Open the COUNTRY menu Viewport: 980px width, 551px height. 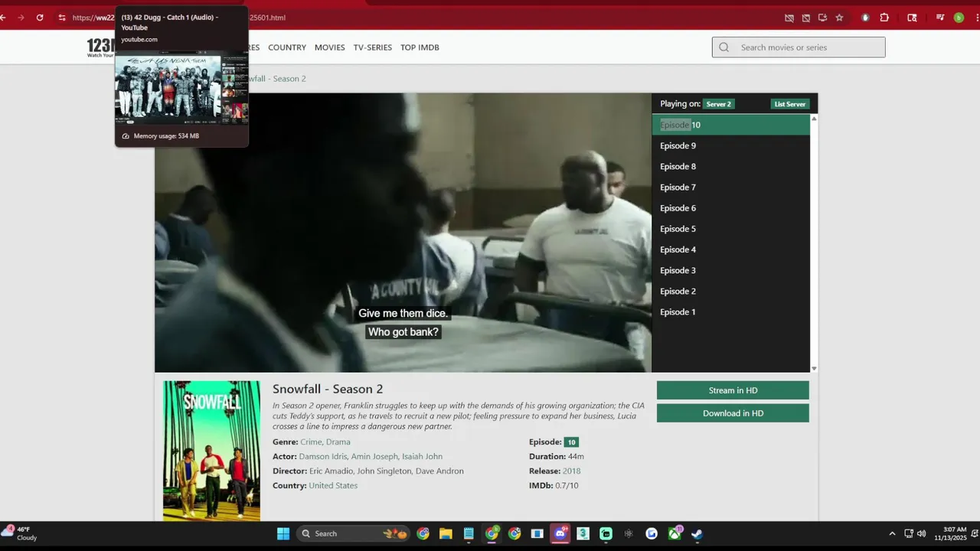pyautogui.click(x=287, y=47)
